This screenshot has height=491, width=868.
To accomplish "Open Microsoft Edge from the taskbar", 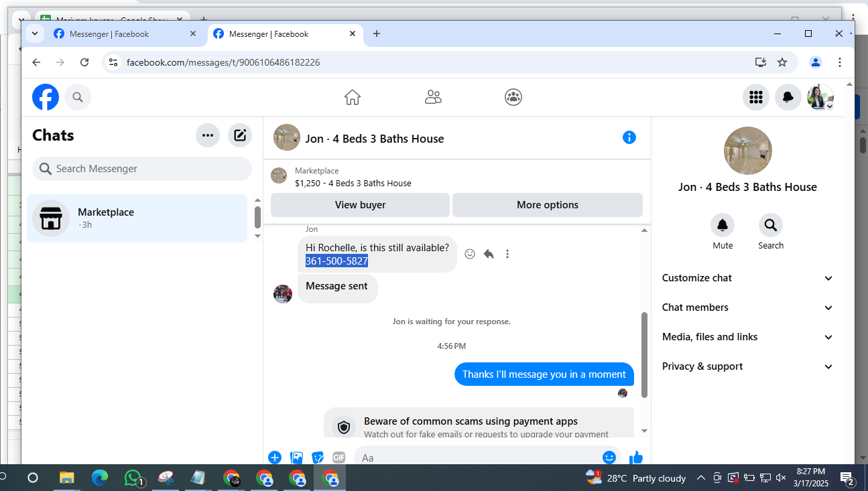I will [x=100, y=478].
